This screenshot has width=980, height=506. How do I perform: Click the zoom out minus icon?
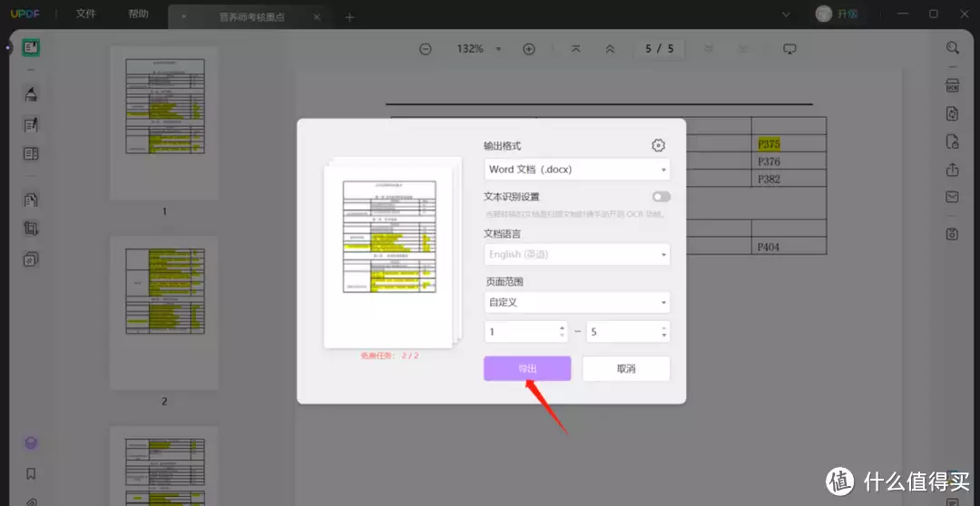(426, 49)
